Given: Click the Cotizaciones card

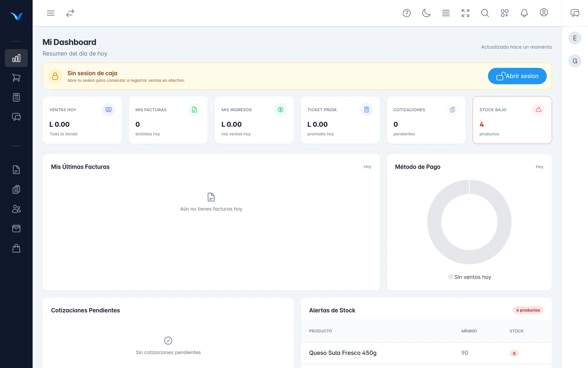Looking at the screenshot, I should point(426,120).
